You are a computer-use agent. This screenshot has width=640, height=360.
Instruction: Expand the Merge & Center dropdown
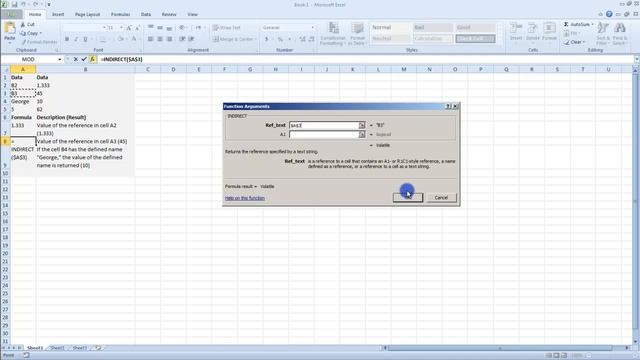[256, 39]
